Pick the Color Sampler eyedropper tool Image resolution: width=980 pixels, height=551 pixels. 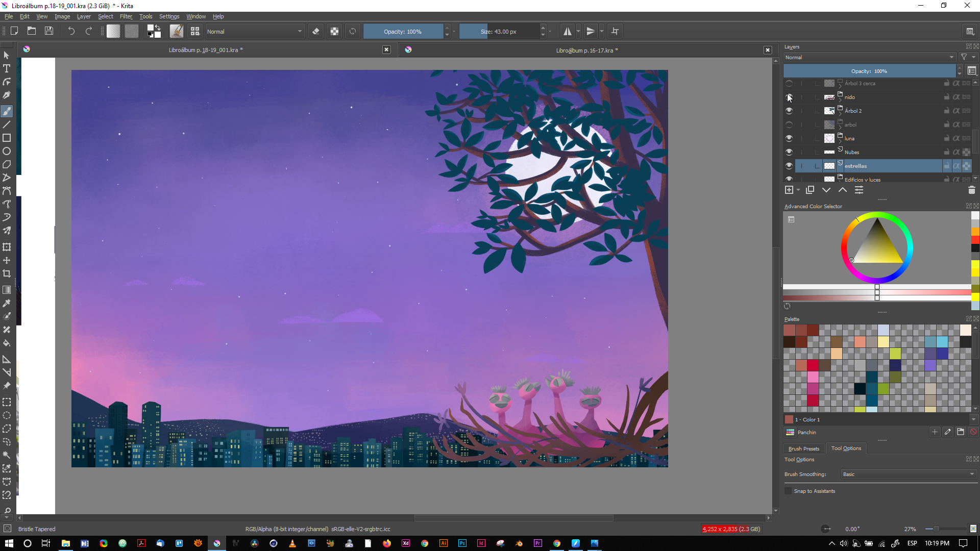pos(7,303)
